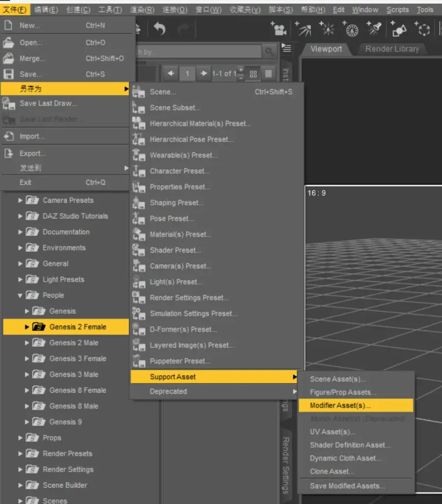Expand the Camera Presets folder
The height and width of the screenshot is (504, 442).
tap(20, 200)
